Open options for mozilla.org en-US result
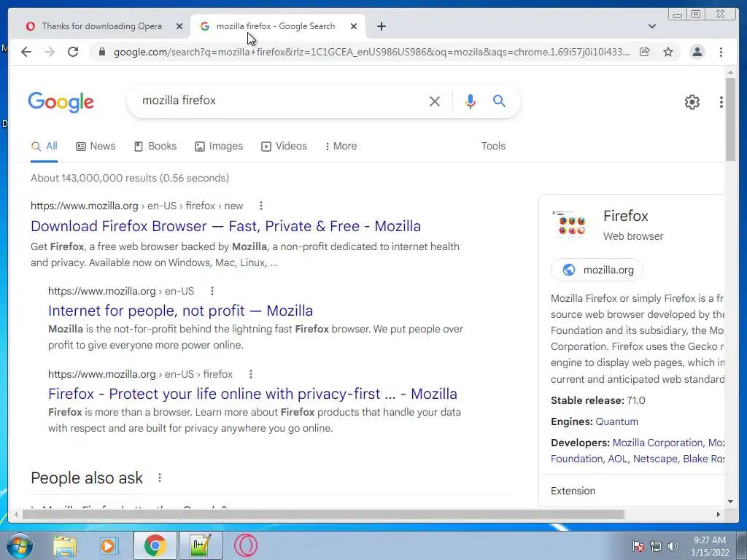This screenshot has height=560, width=747. point(212,291)
